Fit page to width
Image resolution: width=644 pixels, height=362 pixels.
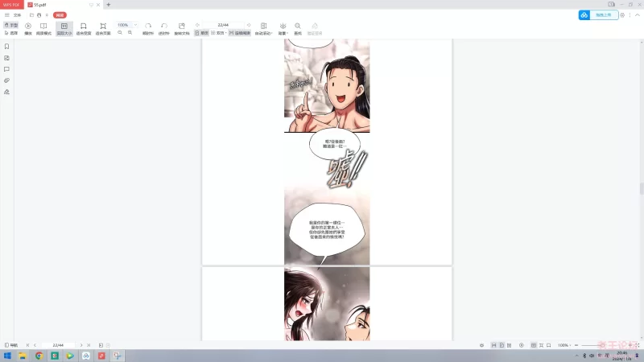(84, 29)
